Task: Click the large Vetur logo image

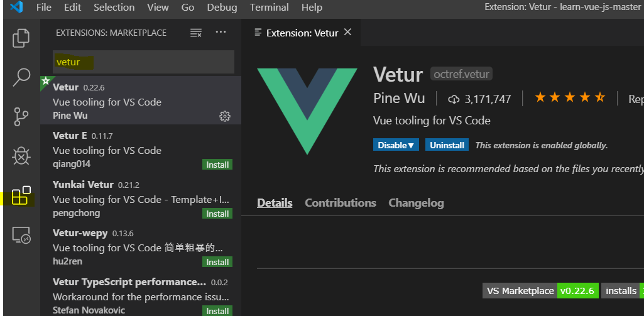Action: [x=307, y=111]
